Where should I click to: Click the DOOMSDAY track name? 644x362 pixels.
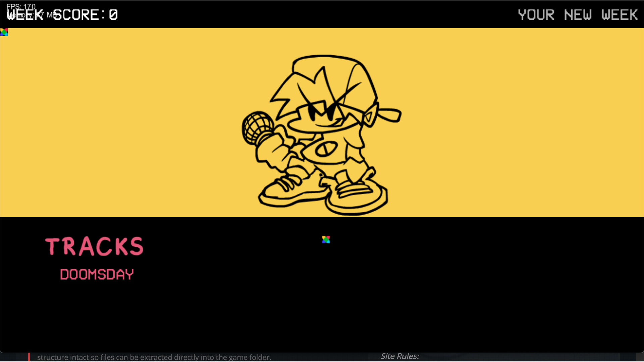(97, 274)
